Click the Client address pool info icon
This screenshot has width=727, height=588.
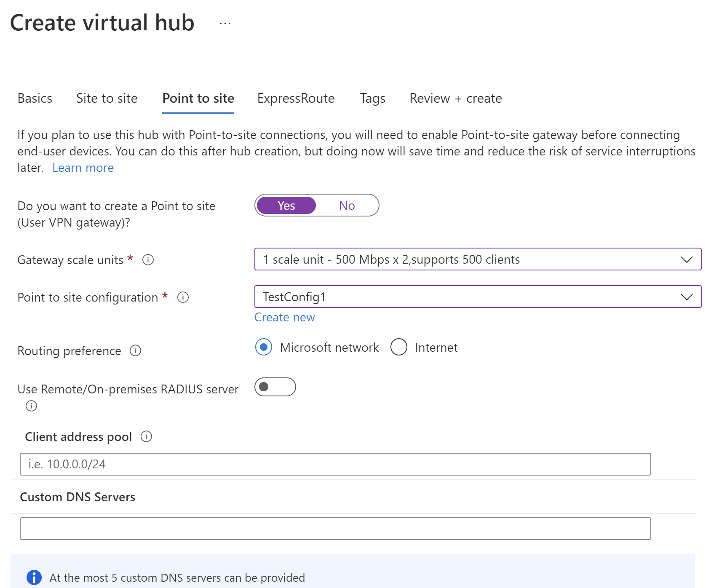pos(146,437)
